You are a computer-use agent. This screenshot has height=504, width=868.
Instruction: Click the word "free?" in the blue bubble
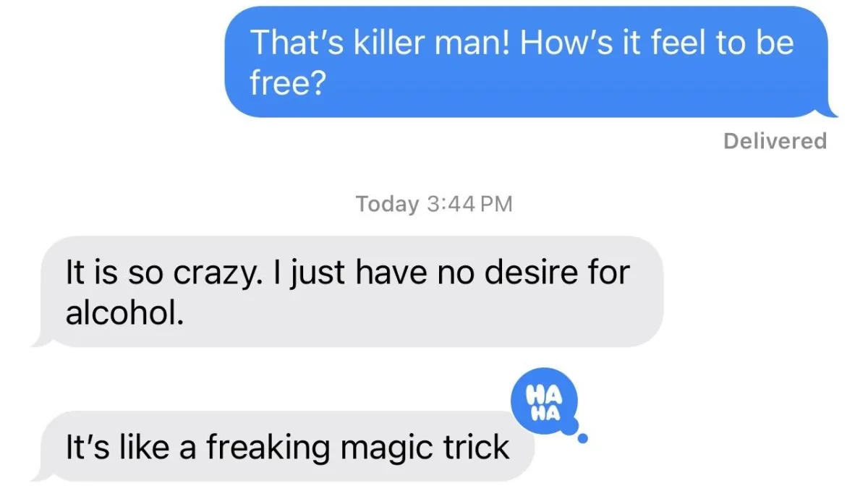(x=287, y=84)
